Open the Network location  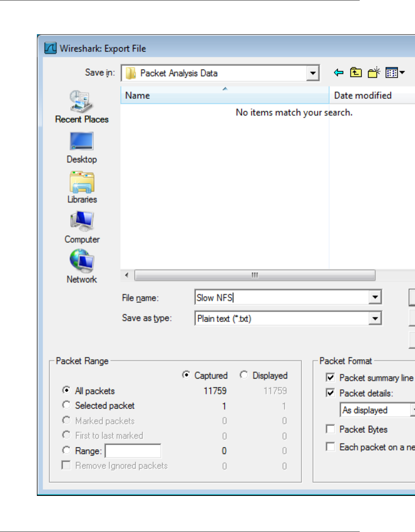tap(81, 267)
